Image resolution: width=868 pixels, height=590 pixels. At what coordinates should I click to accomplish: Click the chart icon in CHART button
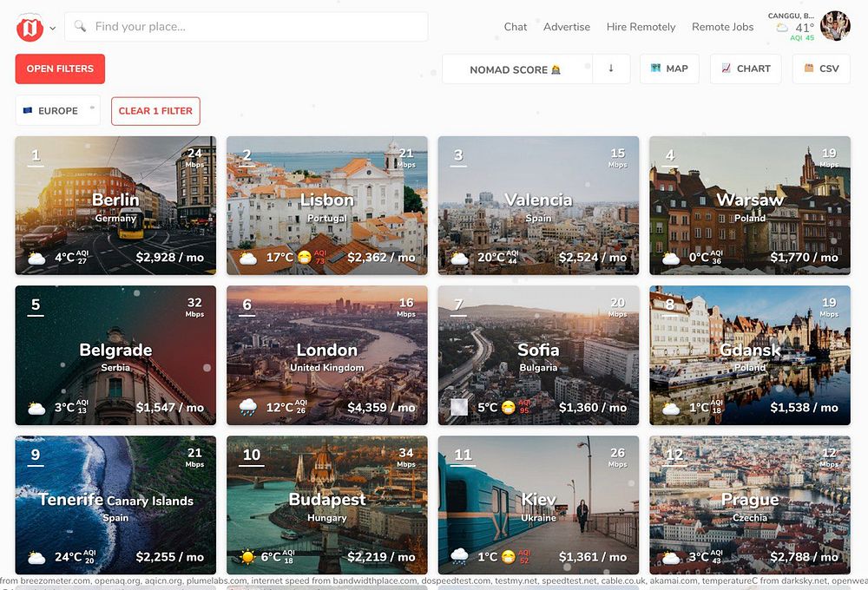click(x=726, y=68)
